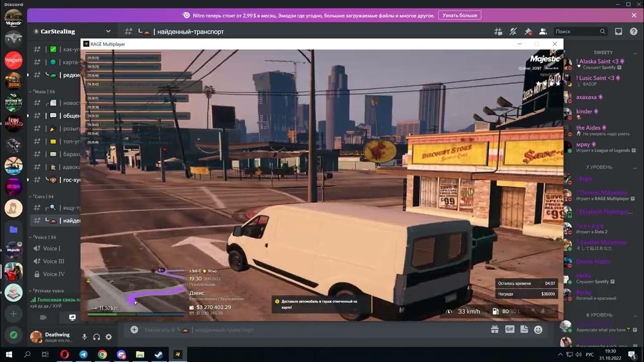Open the BOOM server icon

coord(14,81)
